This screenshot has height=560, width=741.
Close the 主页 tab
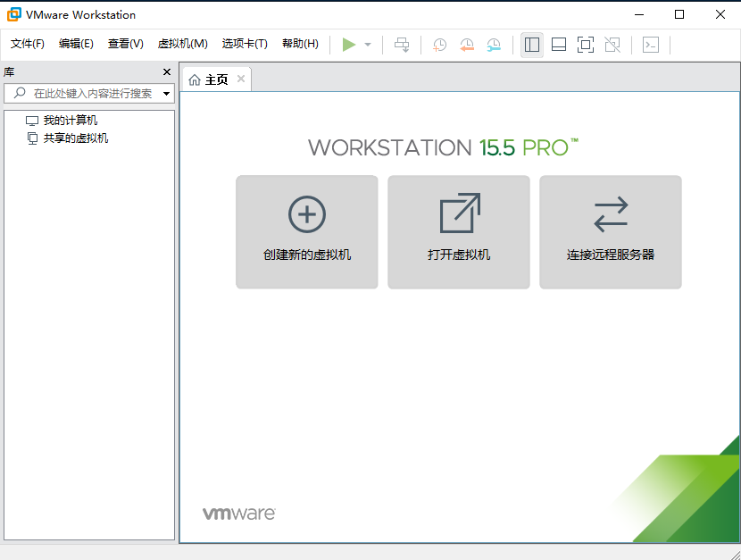241,79
